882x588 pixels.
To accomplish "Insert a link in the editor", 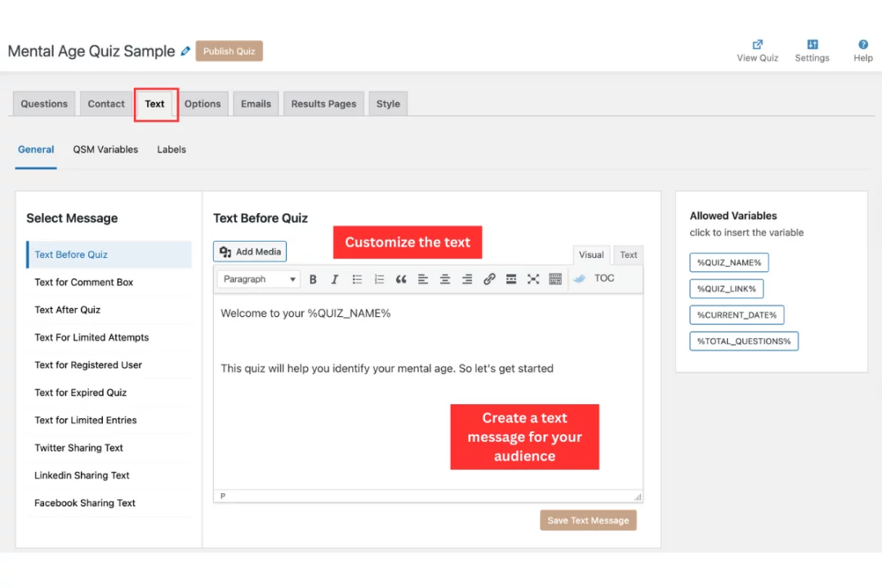I will (489, 279).
